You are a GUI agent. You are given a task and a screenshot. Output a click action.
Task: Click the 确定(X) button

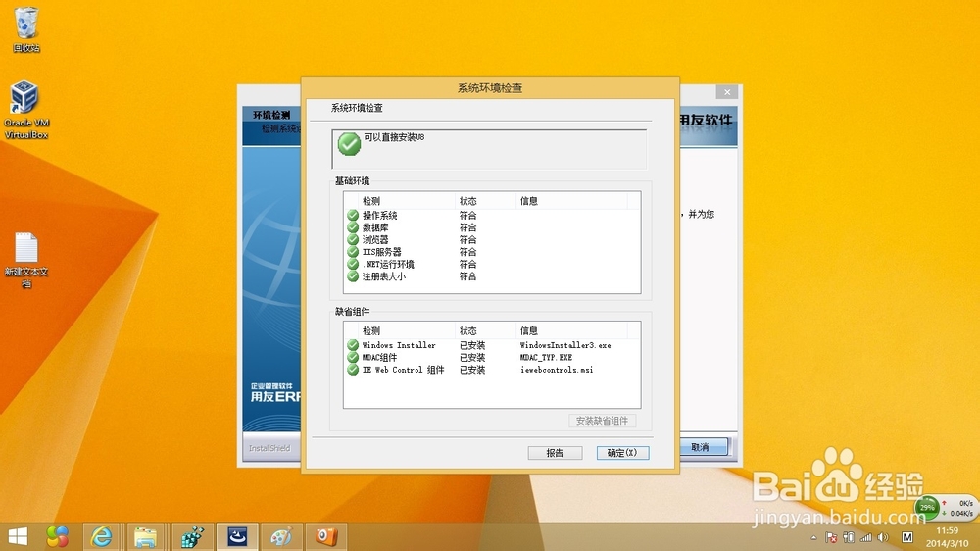click(x=622, y=453)
